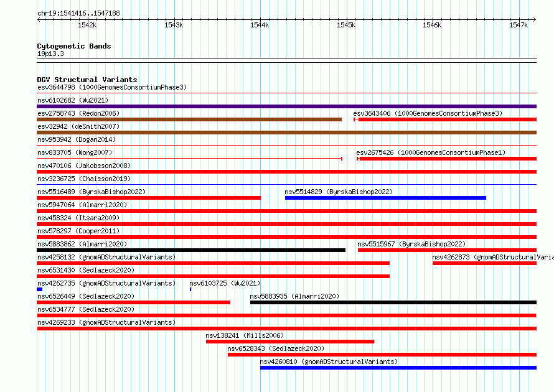Open variant nsv6531430 (Sedlazeck2020)
554x392 pixels.
(x=86, y=270)
